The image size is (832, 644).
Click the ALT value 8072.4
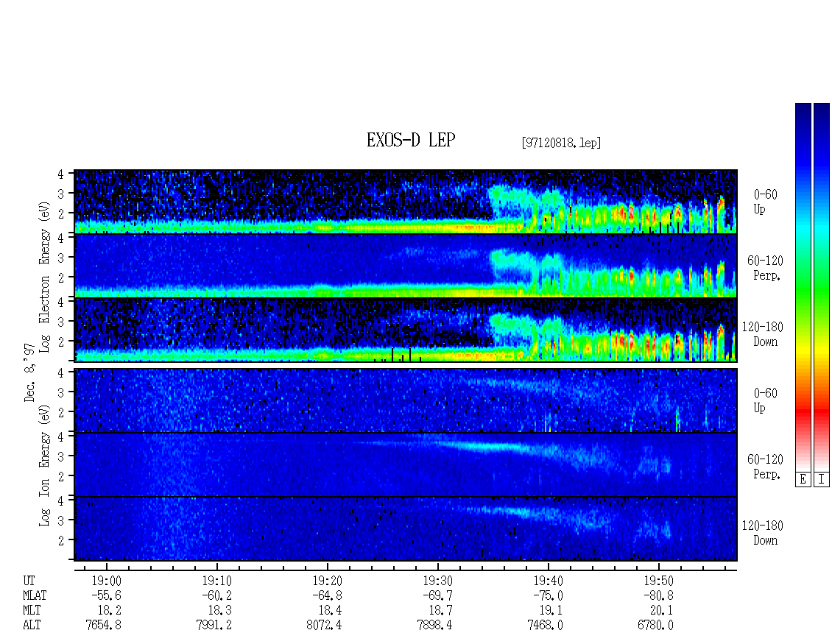point(324,626)
